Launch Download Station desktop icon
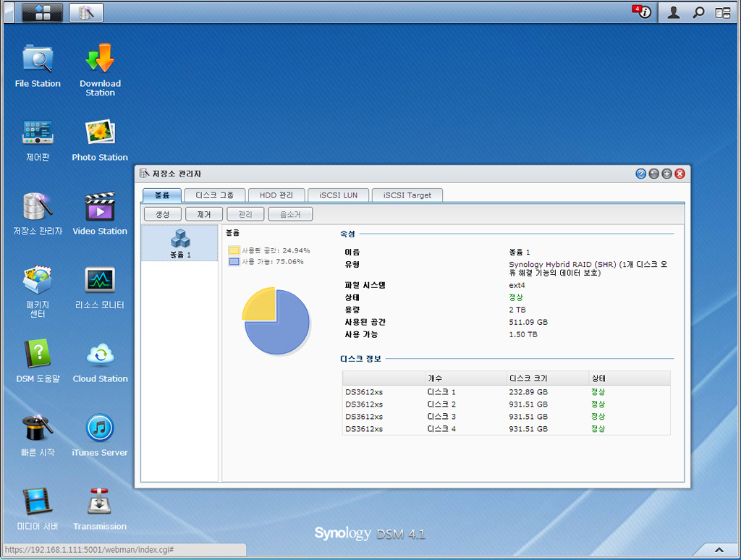The image size is (741, 560). (100, 70)
